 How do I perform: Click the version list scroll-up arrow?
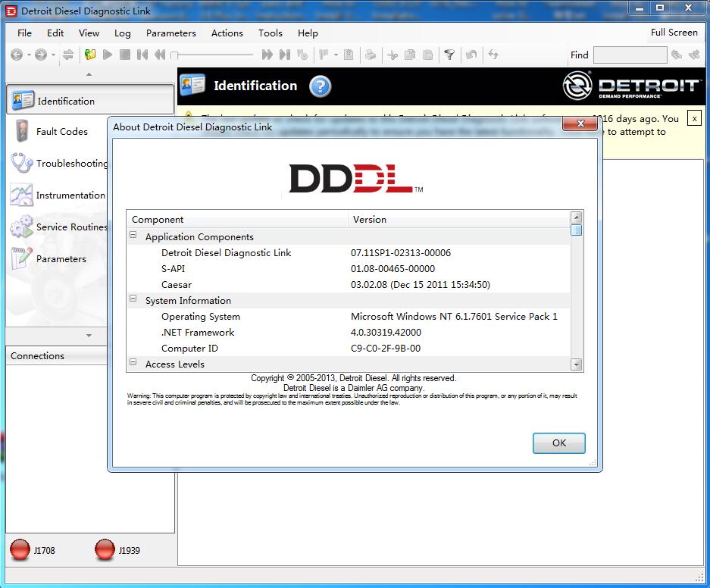(x=577, y=217)
